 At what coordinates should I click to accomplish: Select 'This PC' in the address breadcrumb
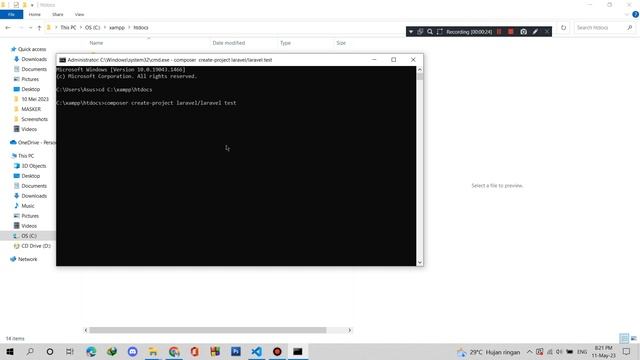point(68,28)
